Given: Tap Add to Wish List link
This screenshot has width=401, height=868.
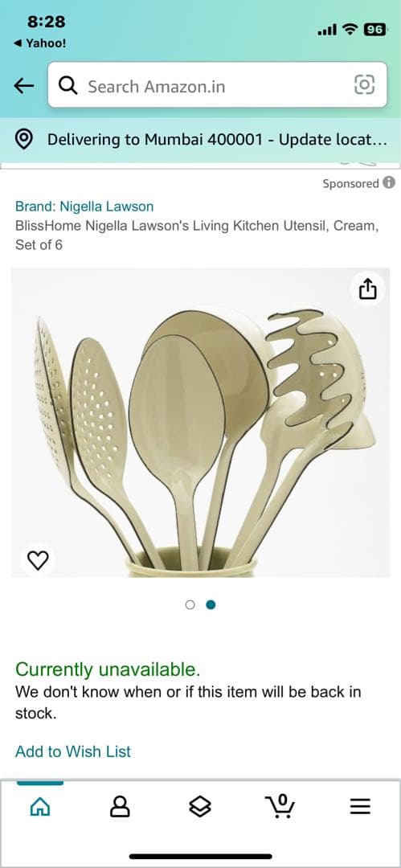Looking at the screenshot, I should (73, 751).
